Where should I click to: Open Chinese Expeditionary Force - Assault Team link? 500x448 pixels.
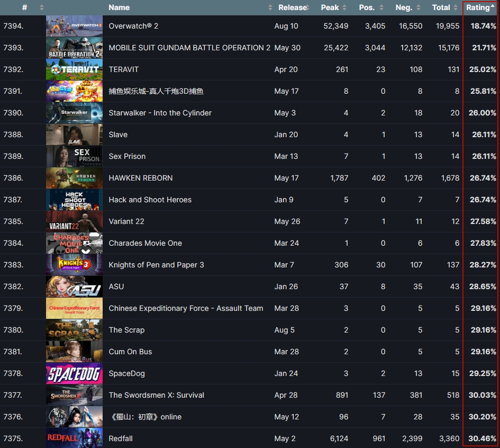pyautogui.click(x=186, y=308)
